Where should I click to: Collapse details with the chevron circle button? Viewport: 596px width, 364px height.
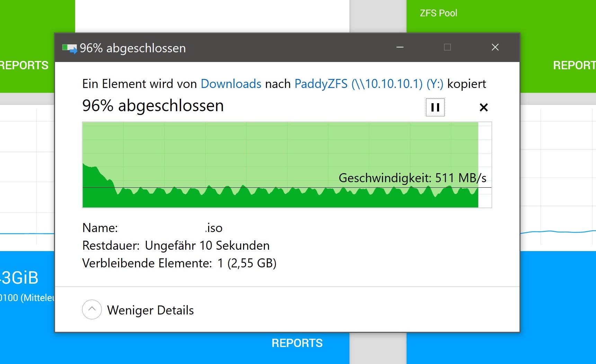(92, 309)
